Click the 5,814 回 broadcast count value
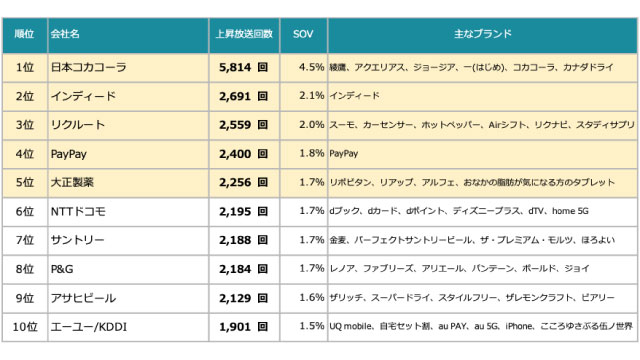Screen dimensions: 640x360 [x=244, y=67]
